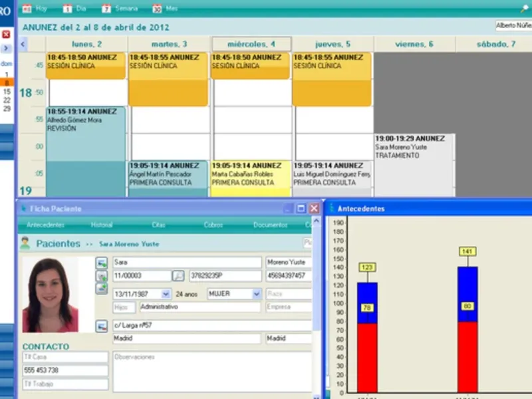Open Tuesday 18:45-18:55 Sesión Clínica appointment

coord(168,79)
